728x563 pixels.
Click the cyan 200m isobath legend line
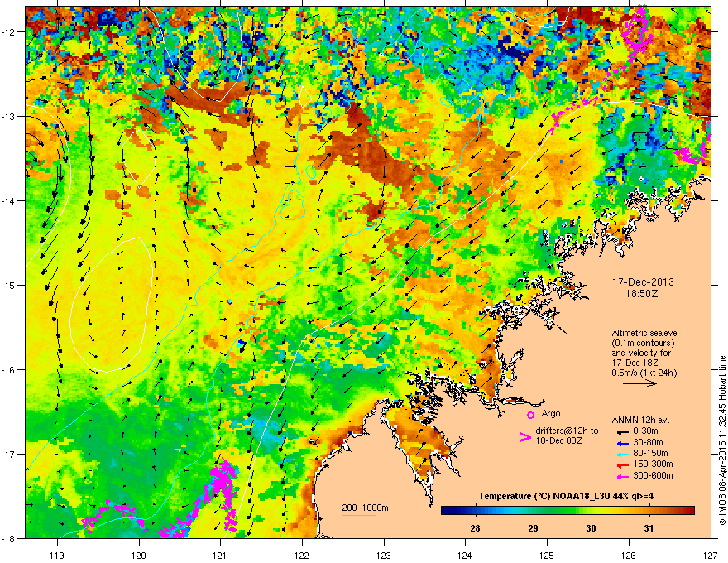tap(358, 515)
